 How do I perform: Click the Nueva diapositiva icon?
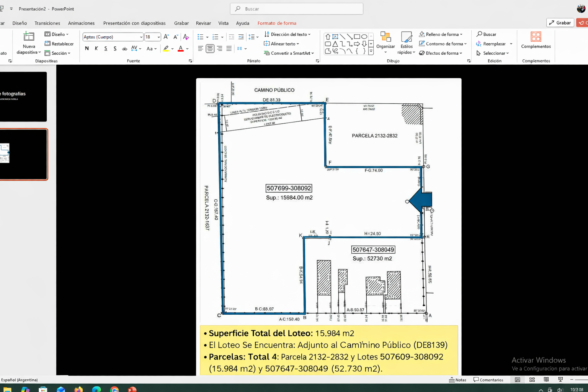coord(29,37)
